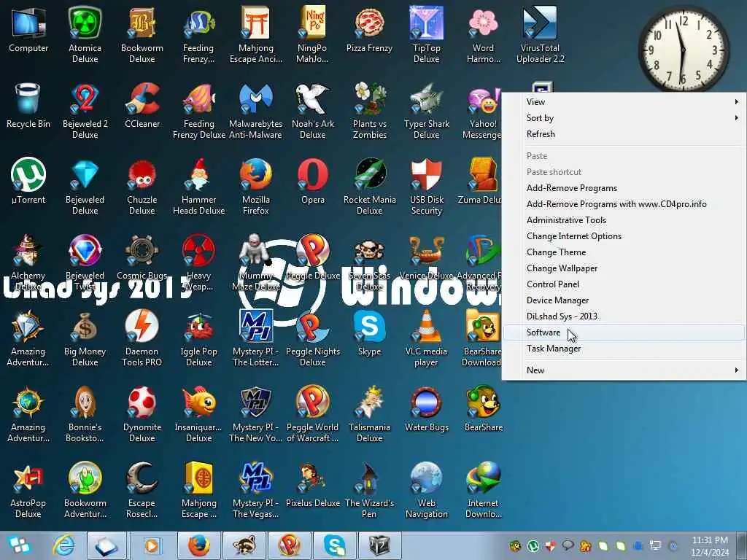
Task: Choose Refresh from the context menu
Action: coord(624,134)
